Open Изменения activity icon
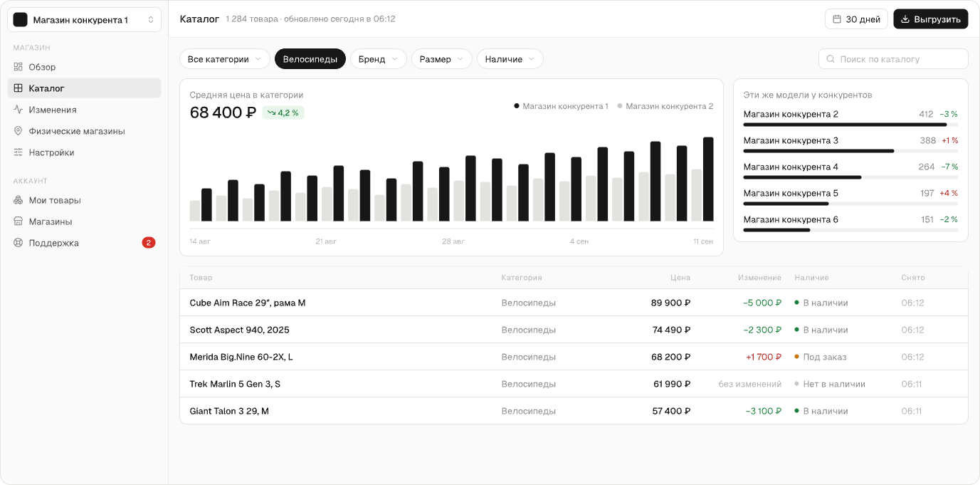This screenshot has height=485, width=980. pos(19,110)
